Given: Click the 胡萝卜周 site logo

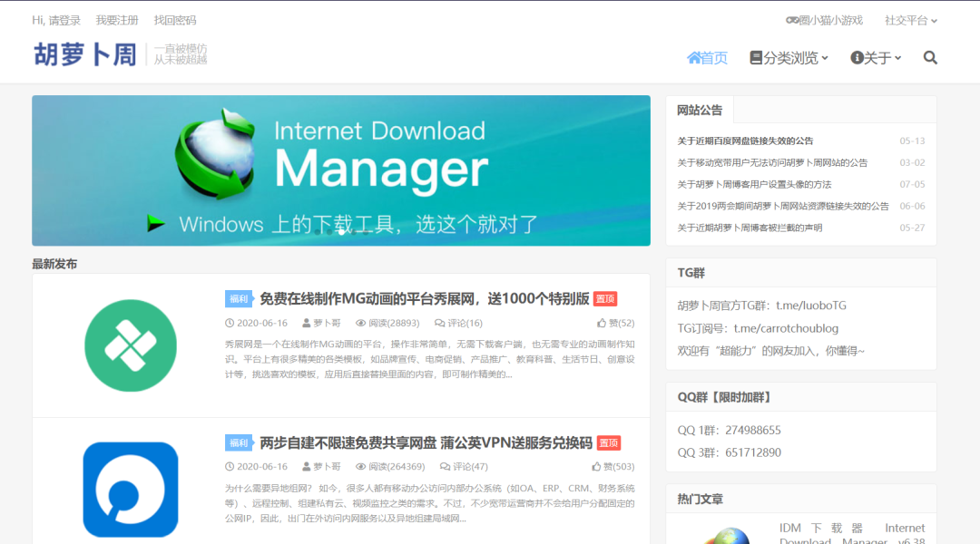Looking at the screenshot, I should tap(85, 54).
